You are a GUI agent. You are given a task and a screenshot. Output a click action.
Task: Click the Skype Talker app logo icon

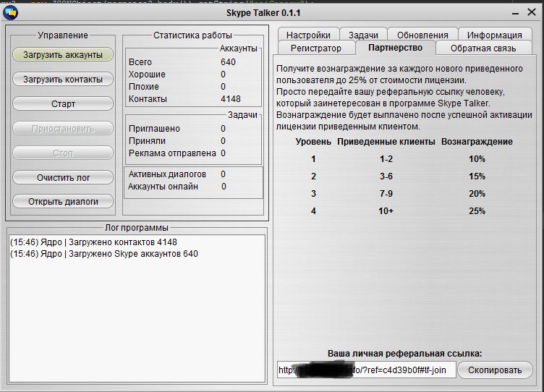(x=10, y=13)
